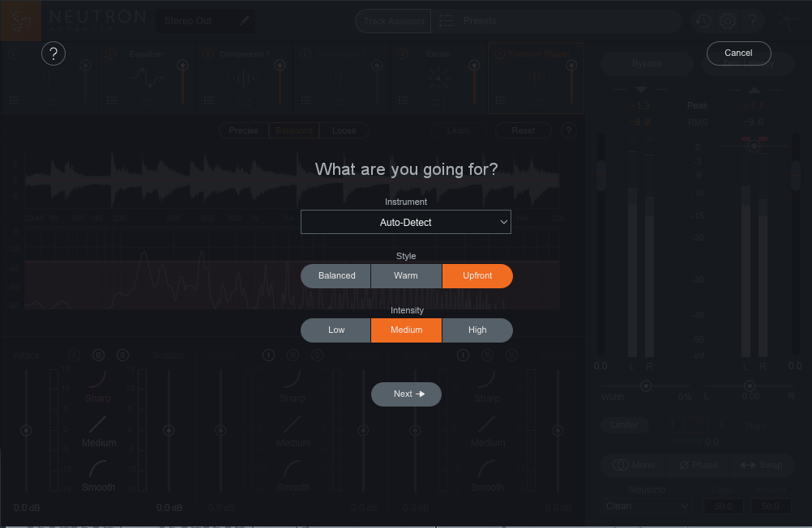Open the Compressor 1 preset list icon

[x=209, y=100]
